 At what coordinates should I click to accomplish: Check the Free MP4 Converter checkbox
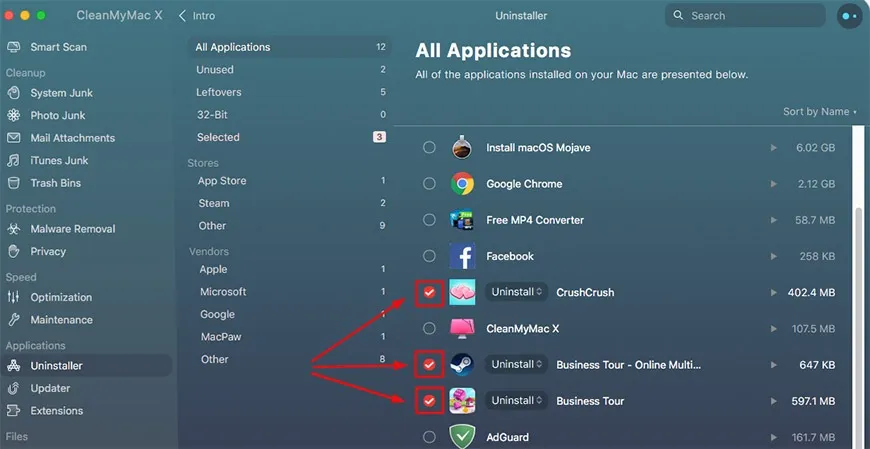(x=429, y=220)
